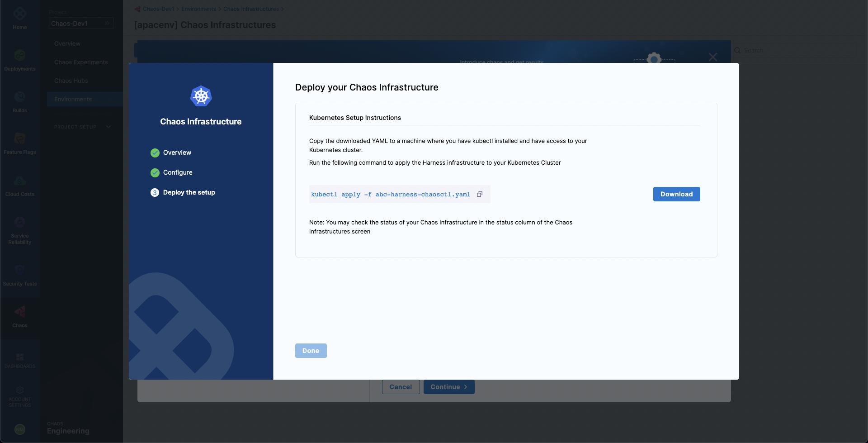This screenshot has height=443, width=868.
Task: Open the Security Tests icon
Action: (19, 272)
